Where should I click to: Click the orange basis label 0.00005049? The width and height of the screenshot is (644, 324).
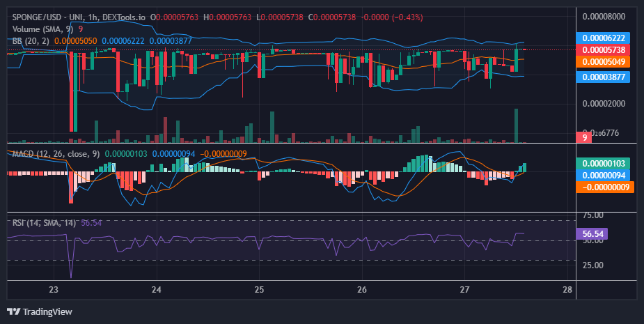click(x=603, y=62)
